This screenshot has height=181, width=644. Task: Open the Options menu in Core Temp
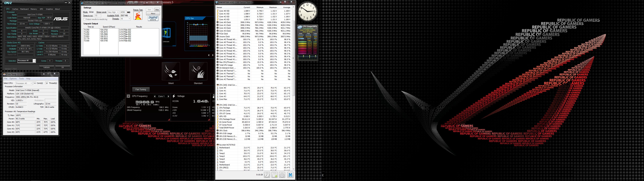(13, 78)
